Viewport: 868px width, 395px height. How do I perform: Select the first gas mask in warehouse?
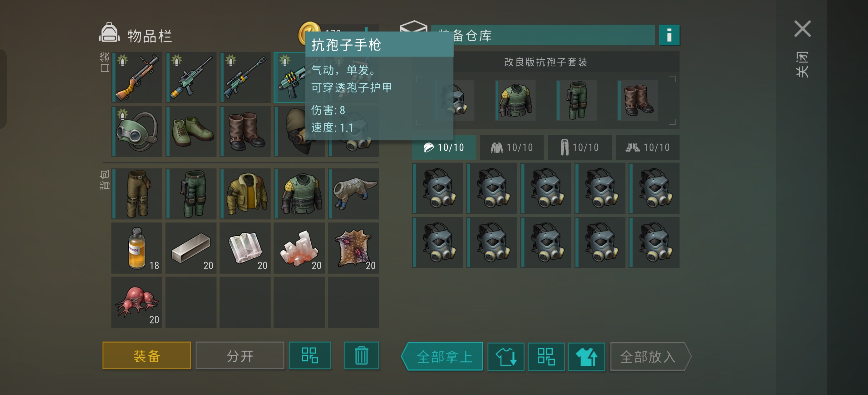[438, 188]
